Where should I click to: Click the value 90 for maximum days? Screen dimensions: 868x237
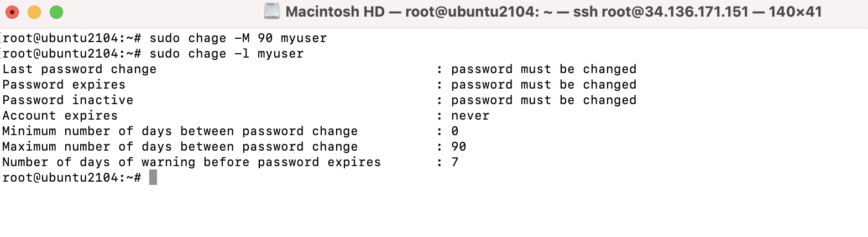tap(459, 147)
